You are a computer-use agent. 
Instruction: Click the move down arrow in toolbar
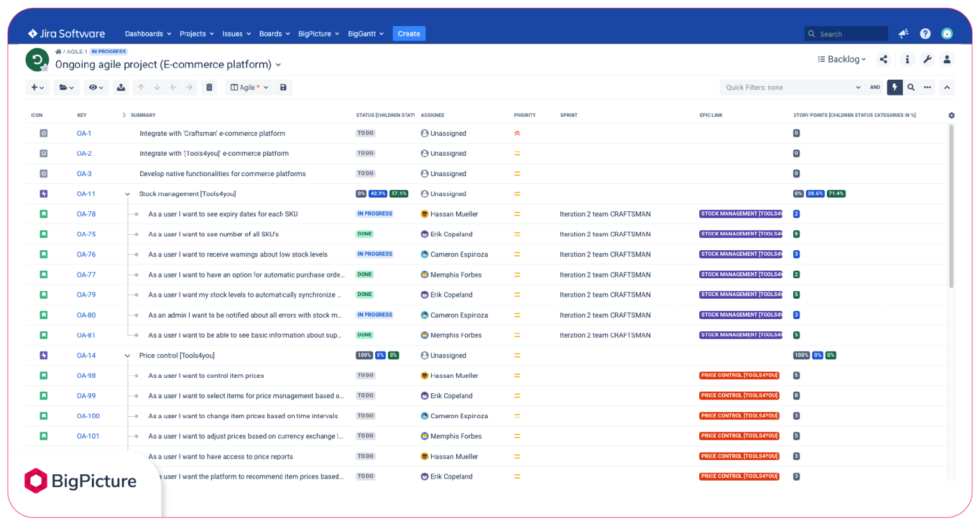click(x=157, y=87)
